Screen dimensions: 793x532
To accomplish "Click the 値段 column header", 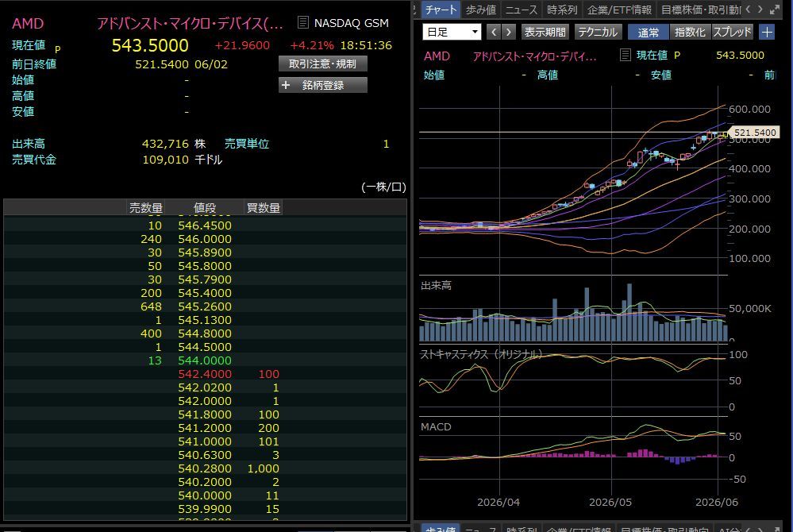I will pos(204,207).
